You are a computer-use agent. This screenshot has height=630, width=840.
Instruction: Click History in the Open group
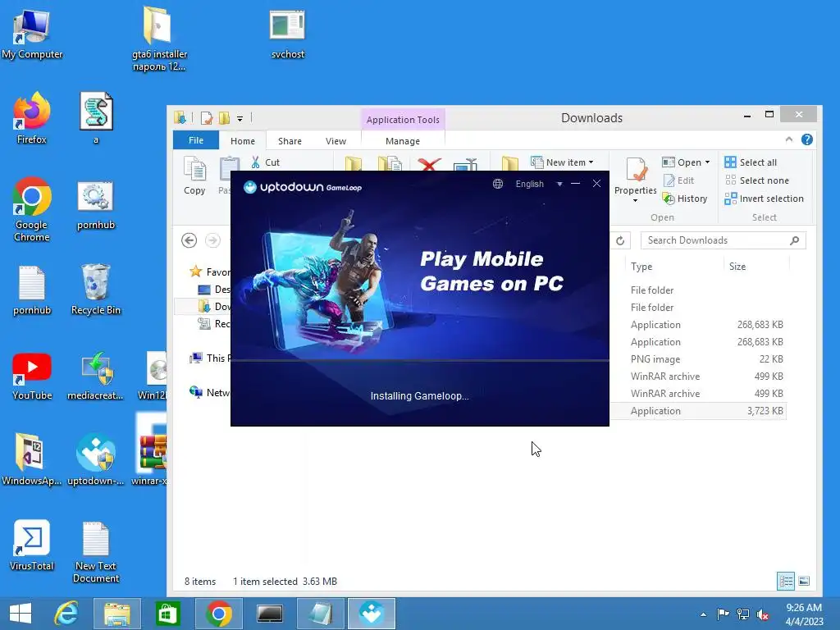[685, 199]
